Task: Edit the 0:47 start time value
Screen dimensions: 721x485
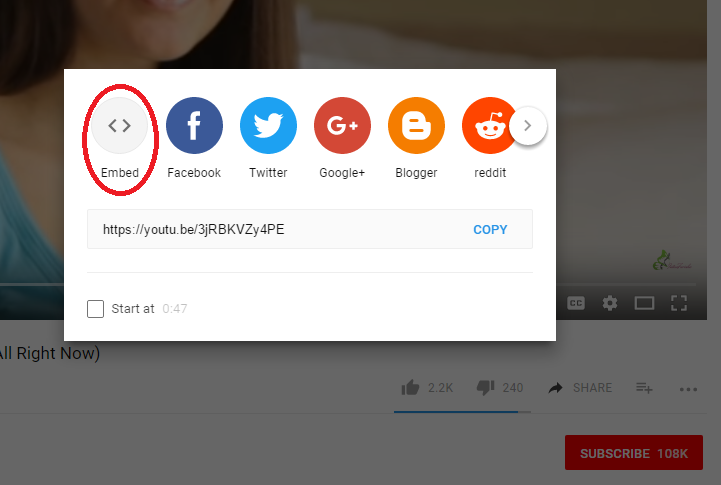Action: (x=175, y=308)
